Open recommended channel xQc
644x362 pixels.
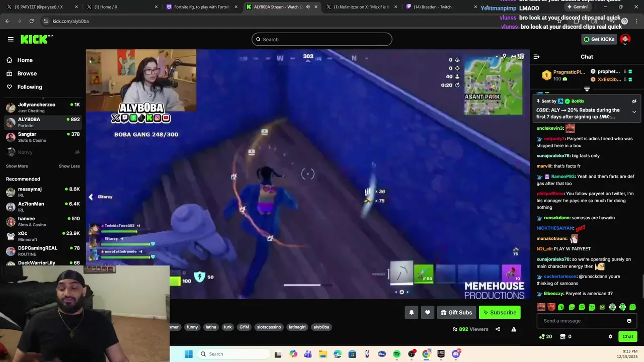pos(43,236)
